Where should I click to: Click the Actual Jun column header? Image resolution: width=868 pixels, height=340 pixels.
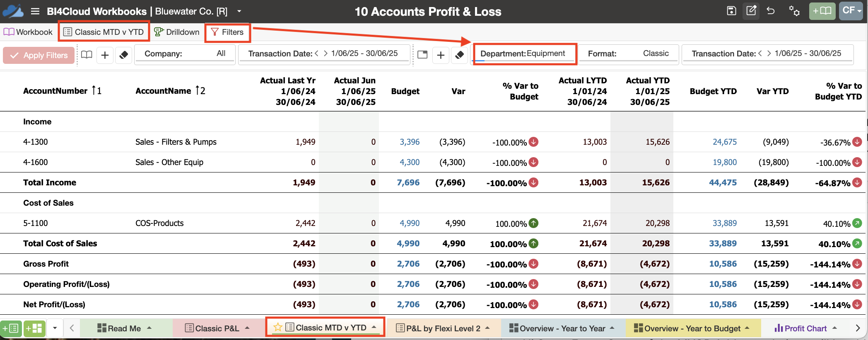click(355, 91)
